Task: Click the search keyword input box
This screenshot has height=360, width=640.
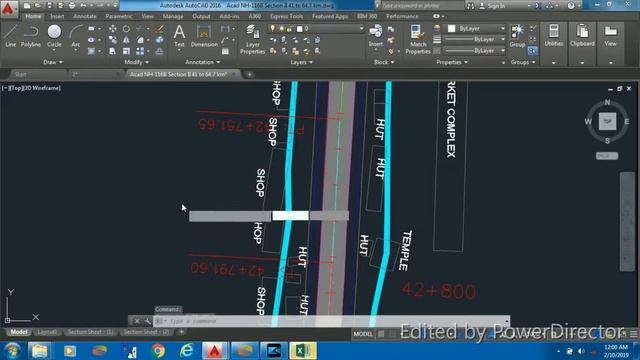Action: pyautogui.click(x=422, y=6)
